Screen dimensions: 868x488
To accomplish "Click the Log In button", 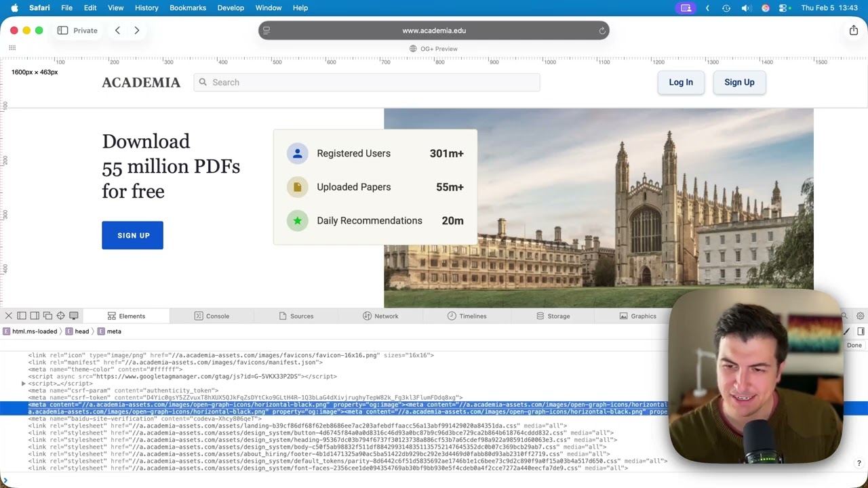I will coord(681,83).
